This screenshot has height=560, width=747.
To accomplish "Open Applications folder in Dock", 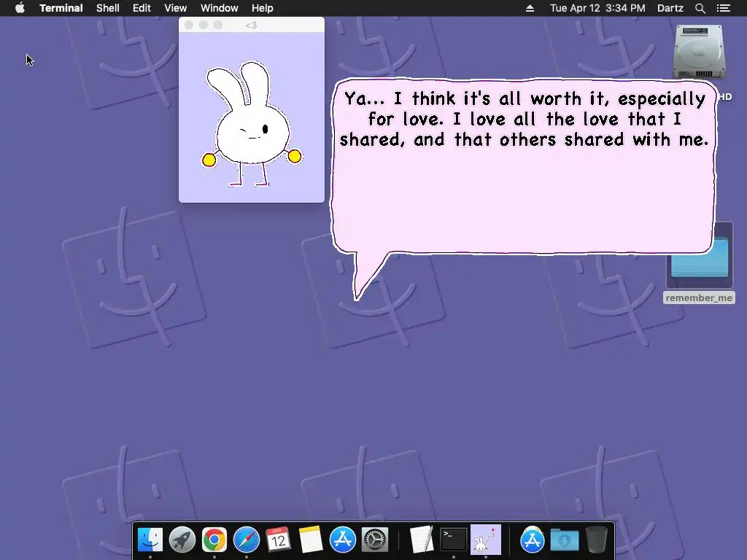I will [532, 540].
